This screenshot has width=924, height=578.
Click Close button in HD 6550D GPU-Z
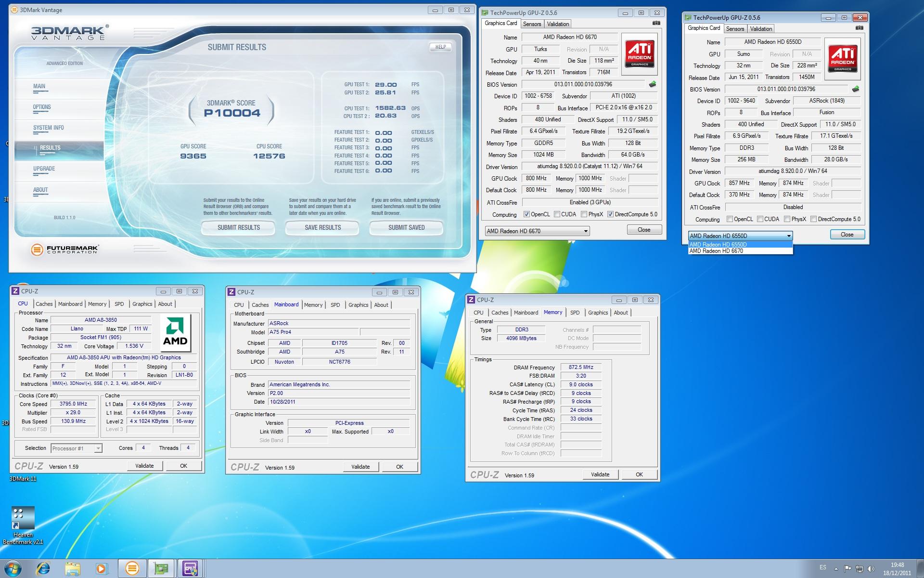coord(847,235)
